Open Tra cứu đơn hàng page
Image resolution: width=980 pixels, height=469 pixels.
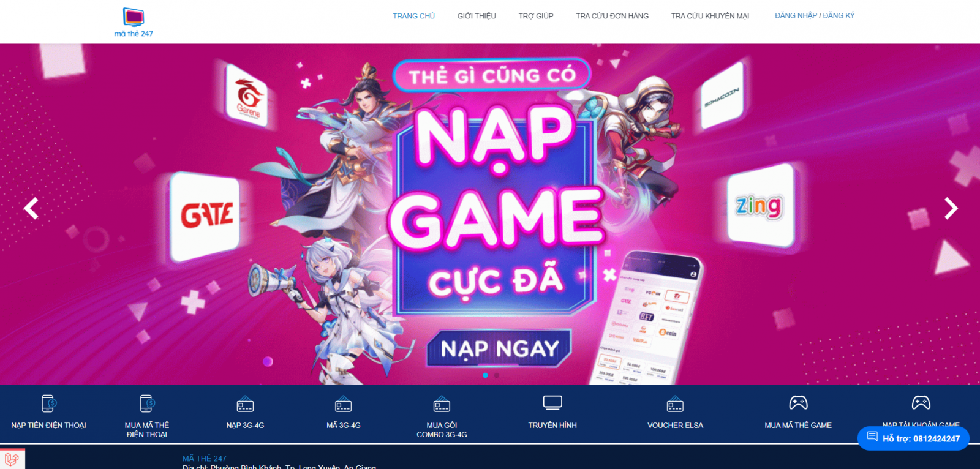612,16
